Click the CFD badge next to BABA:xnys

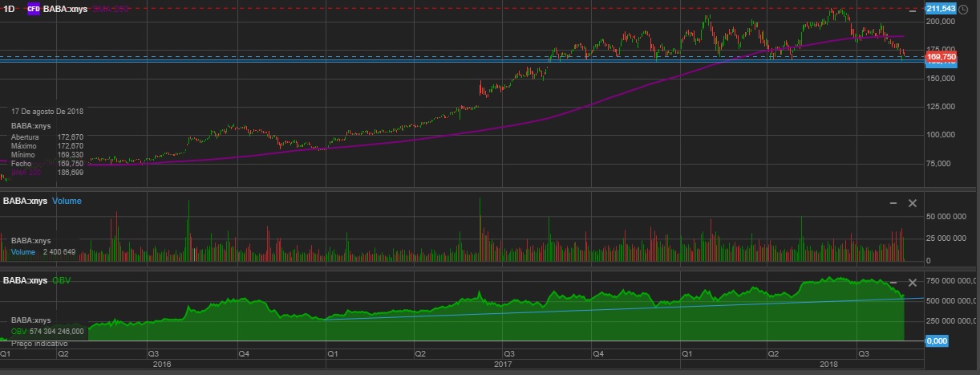pyautogui.click(x=34, y=9)
